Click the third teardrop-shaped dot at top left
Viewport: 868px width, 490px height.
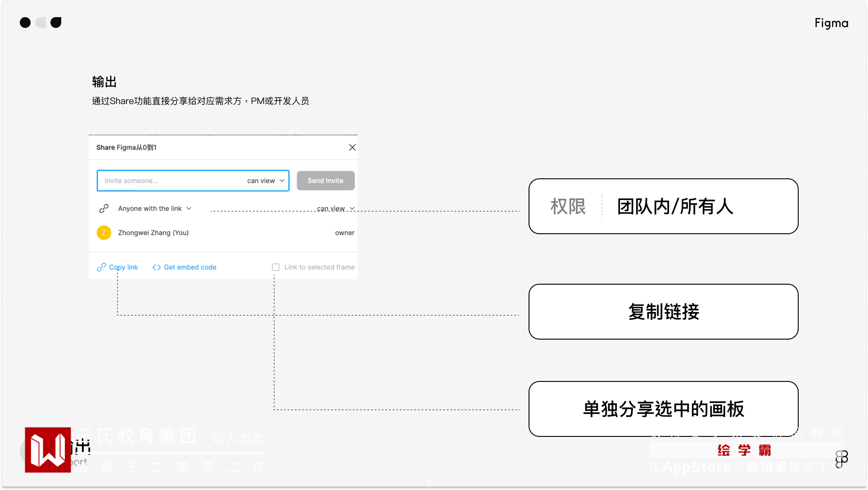point(56,23)
